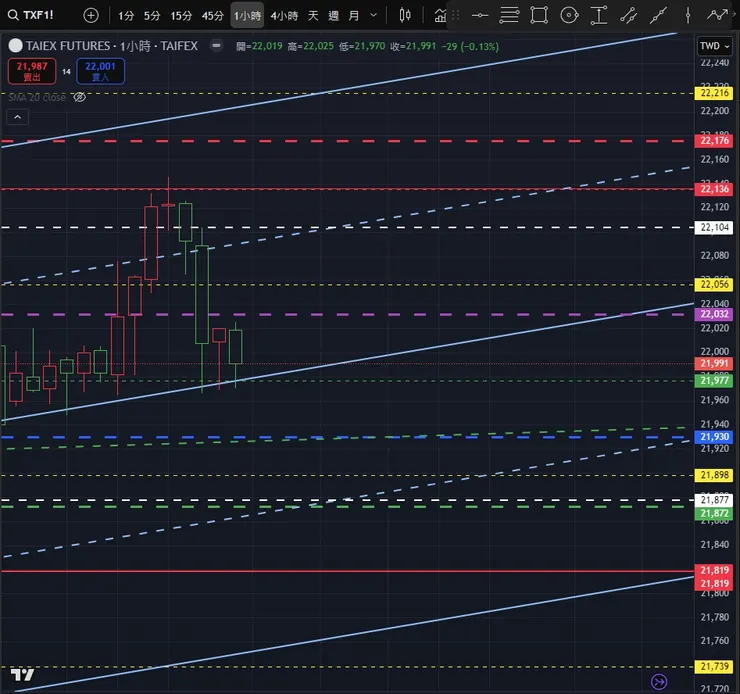The width and height of the screenshot is (740, 694).
Task: Switch to 4小時 timeframe
Action: tap(284, 16)
